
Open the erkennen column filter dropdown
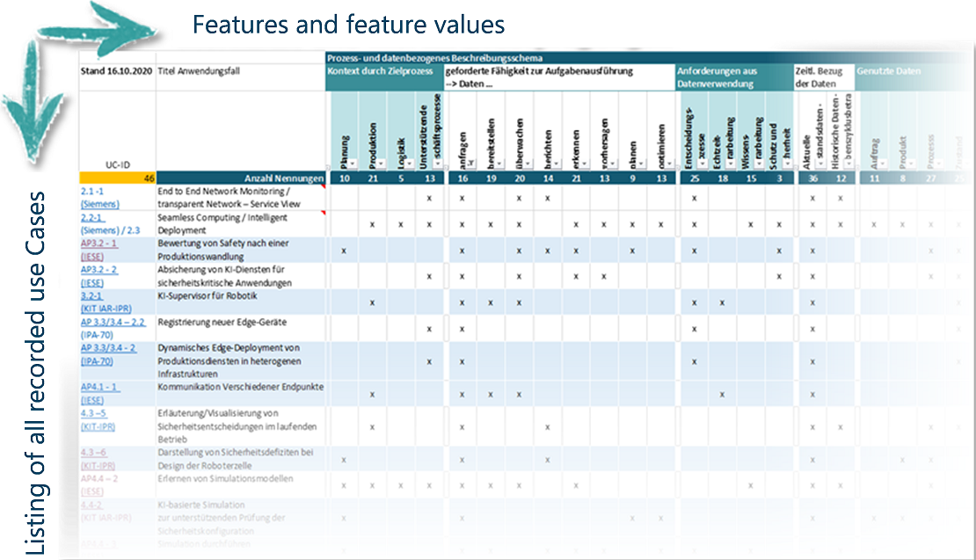pos(585,164)
